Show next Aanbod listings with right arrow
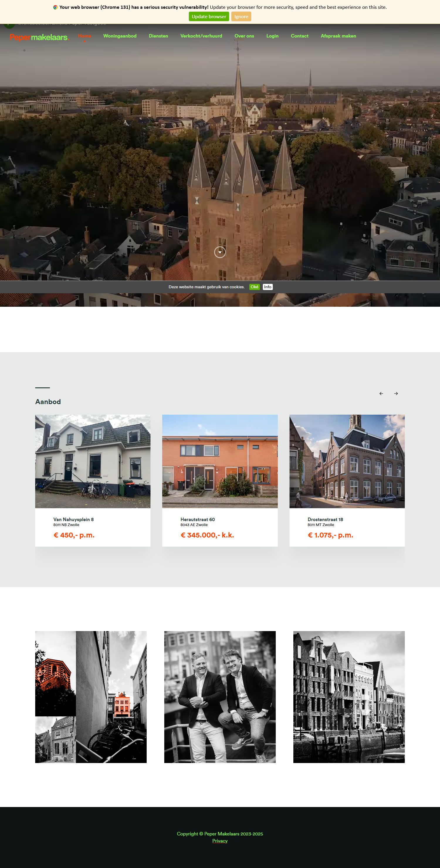 point(396,394)
